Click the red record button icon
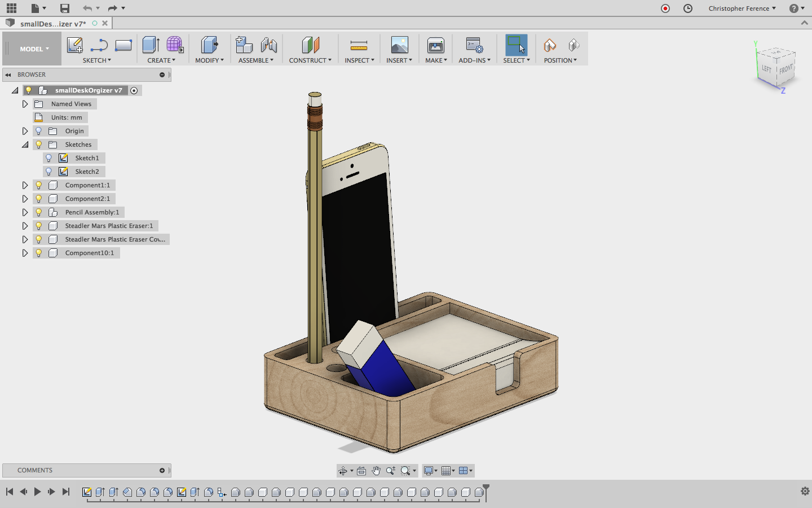 [x=665, y=8]
